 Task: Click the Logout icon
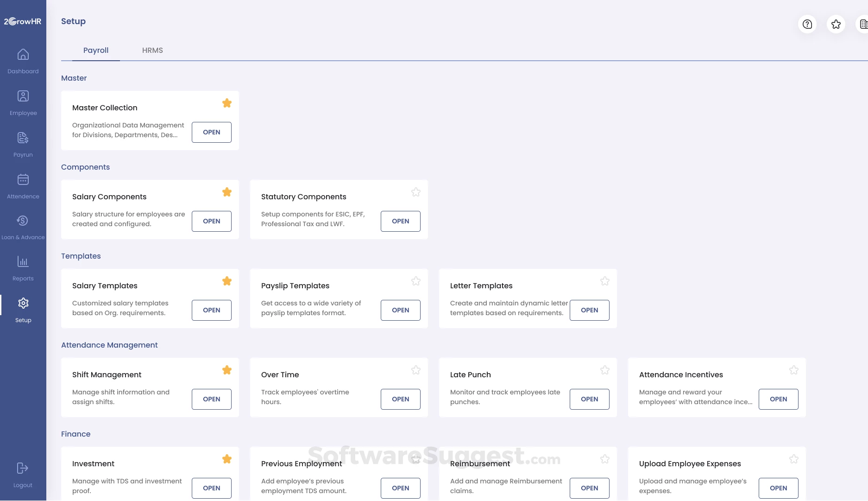tap(23, 469)
